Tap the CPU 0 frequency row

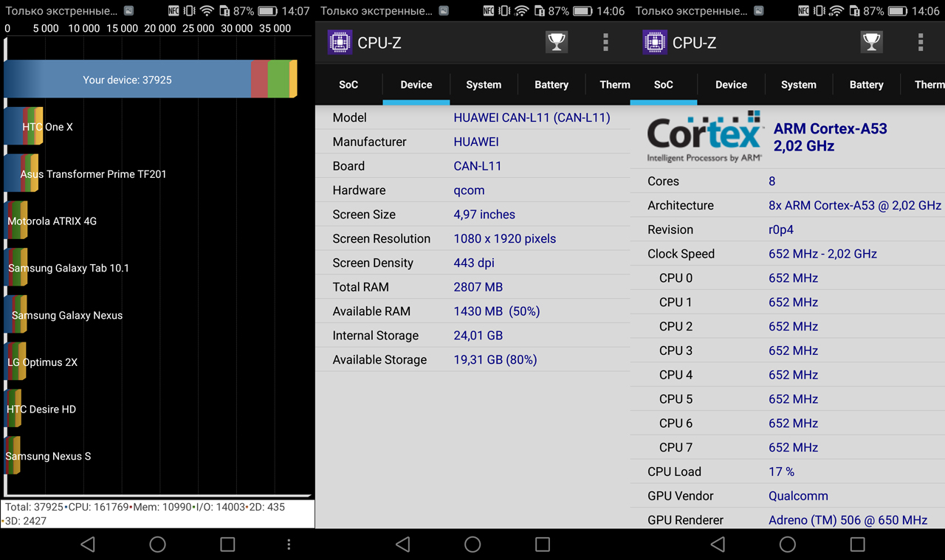788,278
